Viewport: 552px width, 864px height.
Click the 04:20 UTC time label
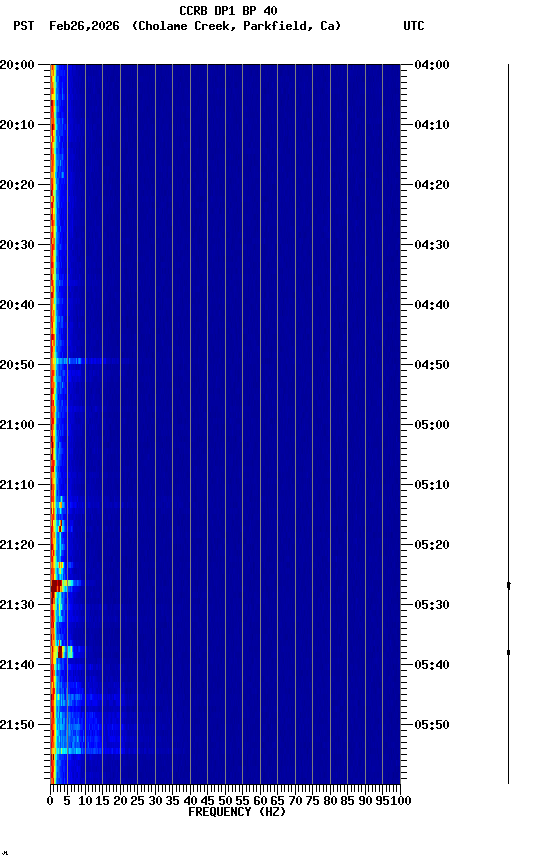coord(432,185)
